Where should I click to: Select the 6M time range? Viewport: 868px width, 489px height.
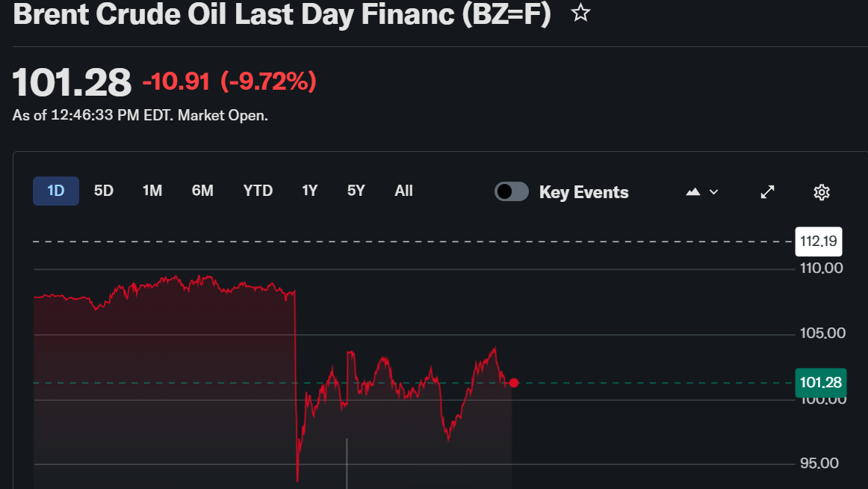point(202,191)
